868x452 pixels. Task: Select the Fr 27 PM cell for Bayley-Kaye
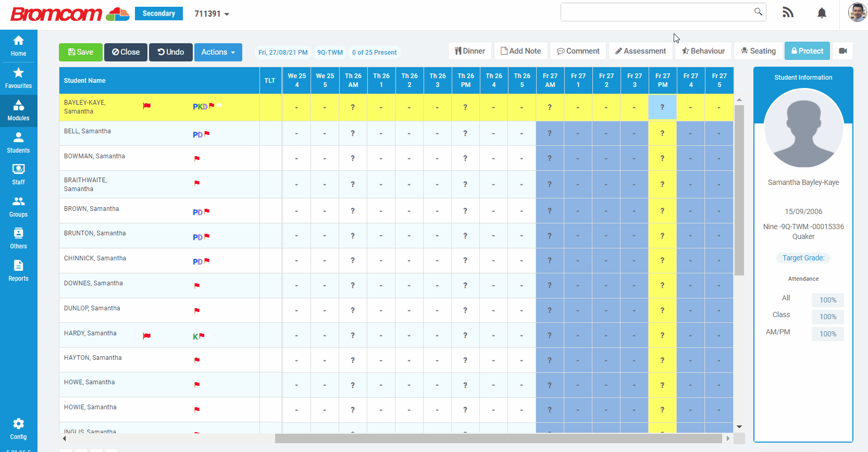[x=662, y=107]
